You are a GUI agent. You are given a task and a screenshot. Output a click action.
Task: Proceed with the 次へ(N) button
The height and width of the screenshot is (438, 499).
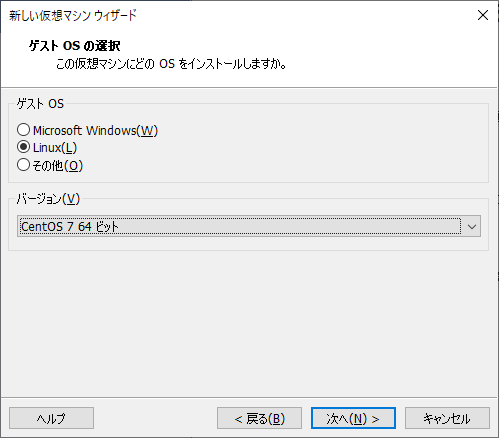click(353, 418)
